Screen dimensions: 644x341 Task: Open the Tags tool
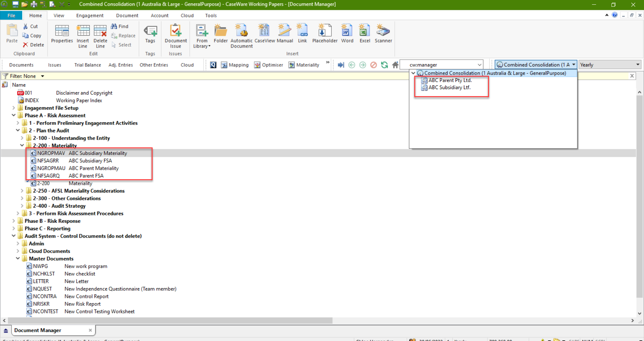tap(150, 33)
